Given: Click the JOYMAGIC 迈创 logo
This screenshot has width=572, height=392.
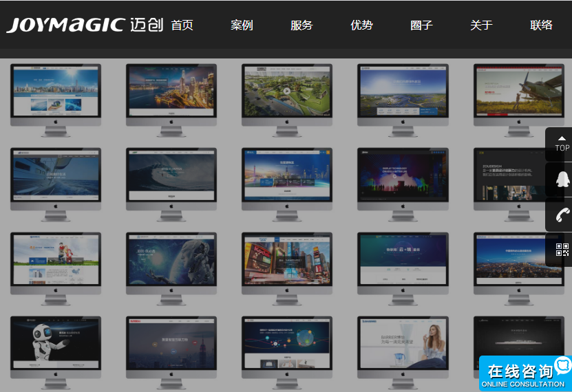Looking at the screenshot, I should 85,25.
